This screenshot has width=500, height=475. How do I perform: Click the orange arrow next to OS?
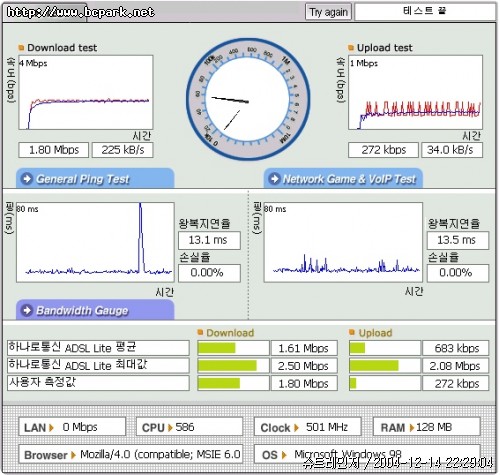(x=284, y=455)
